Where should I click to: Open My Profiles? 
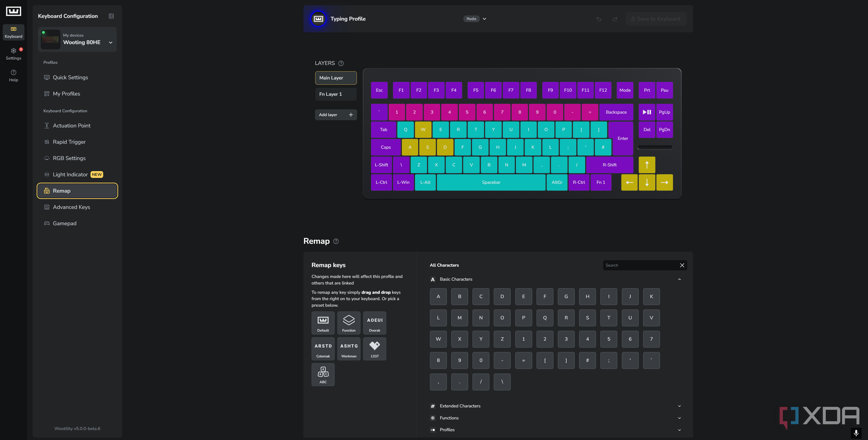click(x=77, y=94)
